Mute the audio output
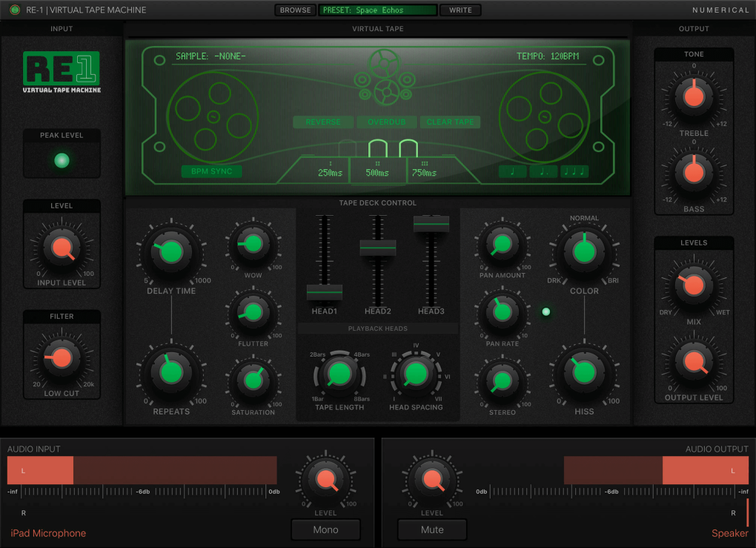 pyautogui.click(x=432, y=529)
